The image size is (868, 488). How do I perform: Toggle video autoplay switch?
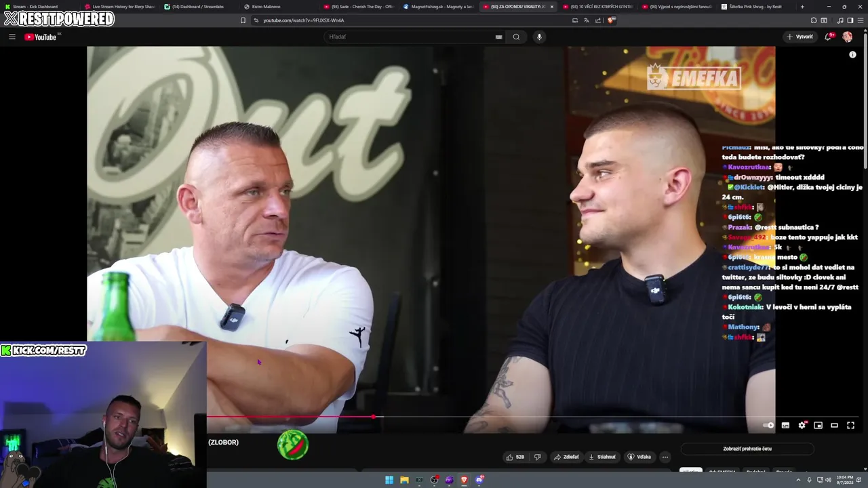point(768,425)
